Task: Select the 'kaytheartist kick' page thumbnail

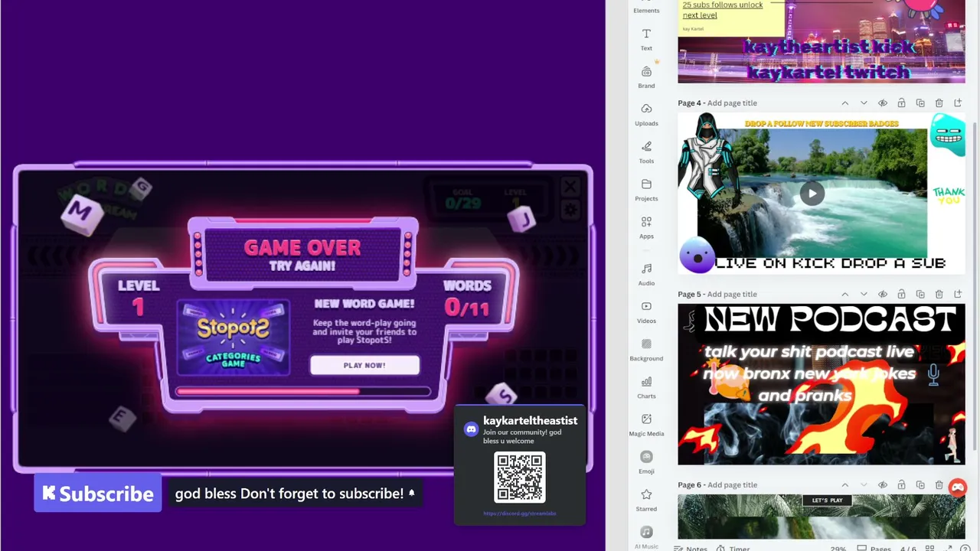Action: point(822,41)
